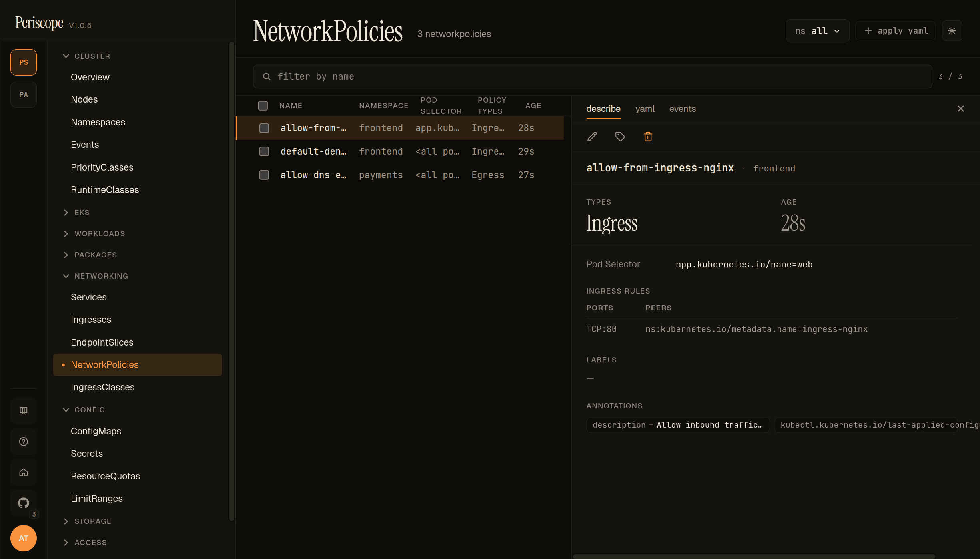Expand the ACCESS section
Screen dimensions: 980x559
(x=85, y=543)
